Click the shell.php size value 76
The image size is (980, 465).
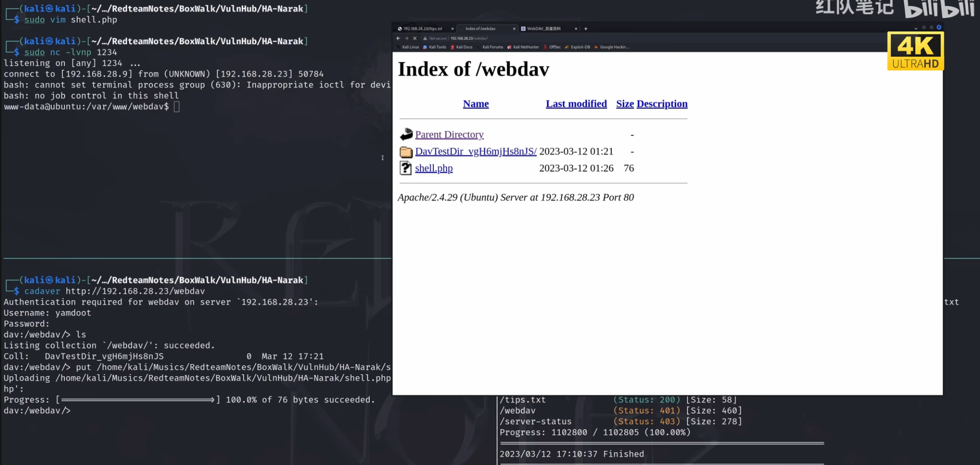[x=629, y=168]
